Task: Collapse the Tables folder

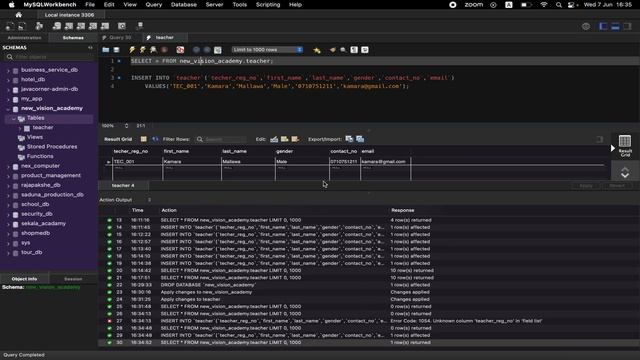Action: 13,118
